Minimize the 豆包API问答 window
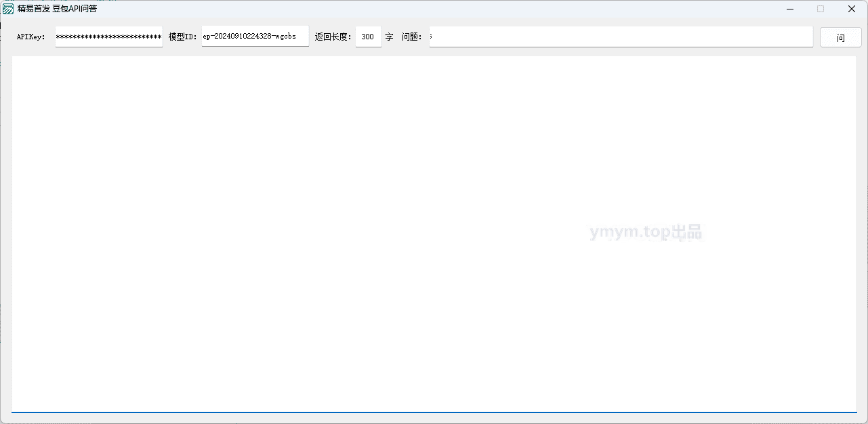Screen dimensions: 868x424 click(790, 9)
